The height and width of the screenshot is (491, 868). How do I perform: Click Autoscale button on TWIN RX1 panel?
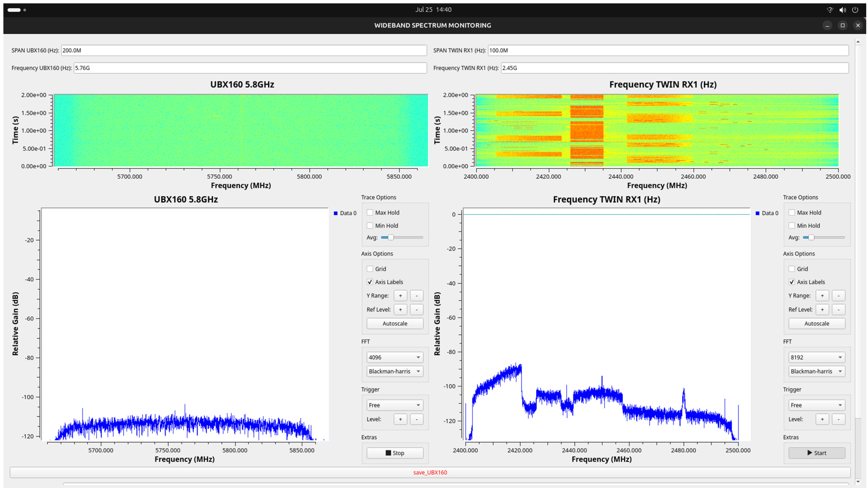816,323
